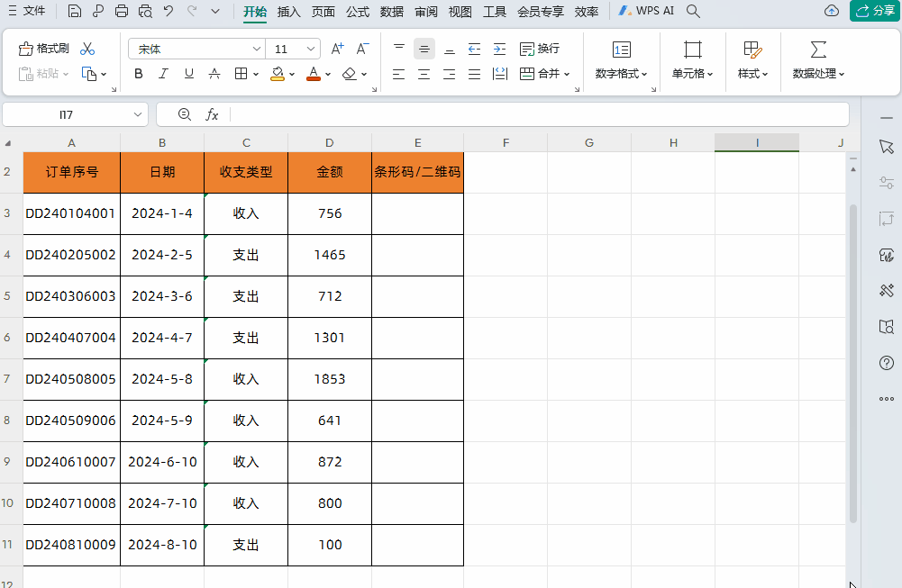Image resolution: width=902 pixels, height=588 pixels.
Task: Click the Cut scissors icon
Action: point(87,49)
